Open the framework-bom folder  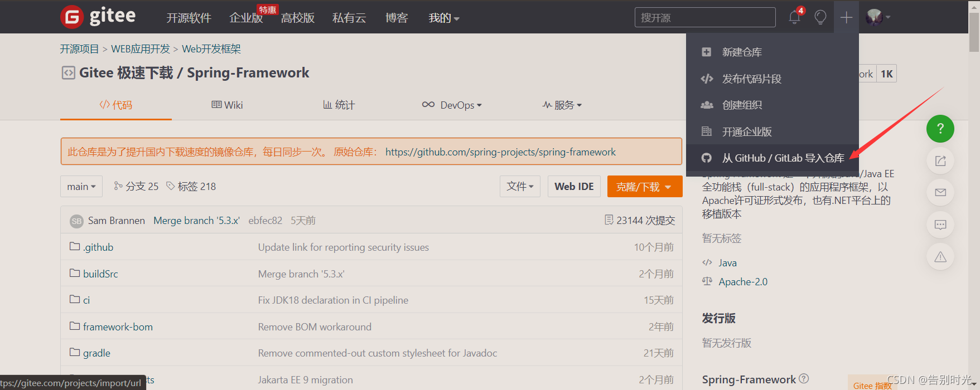click(118, 326)
